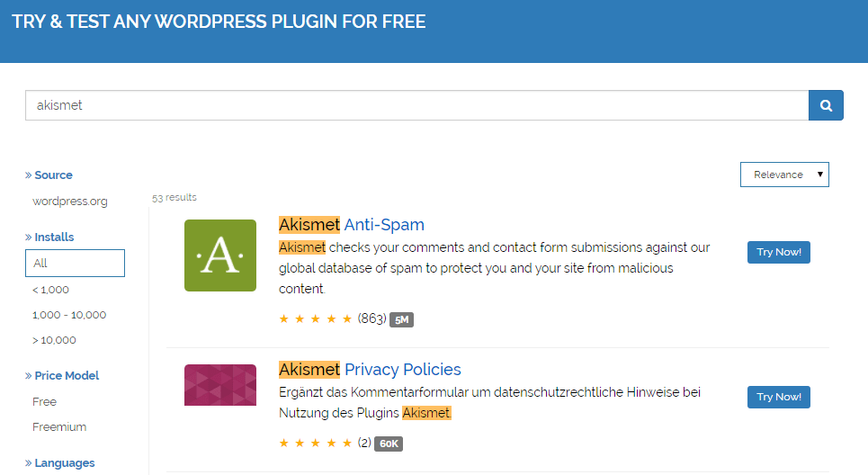Select the Freemium price model filter
868x475 pixels.
point(59,427)
